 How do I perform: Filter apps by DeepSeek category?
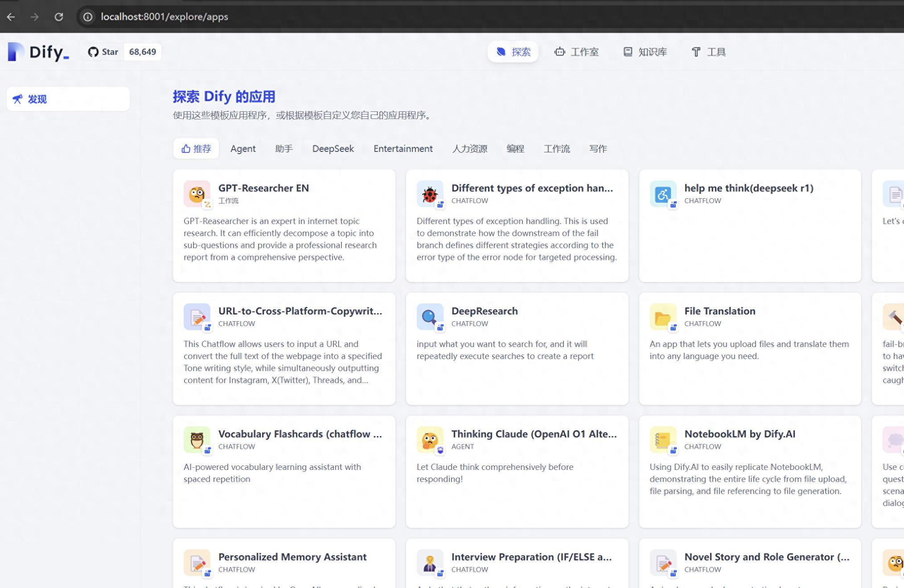click(x=333, y=149)
